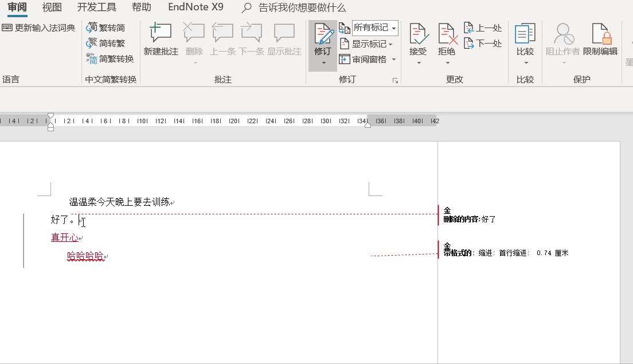Click the 拒绝 (Reject) change icon

tap(447, 34)
